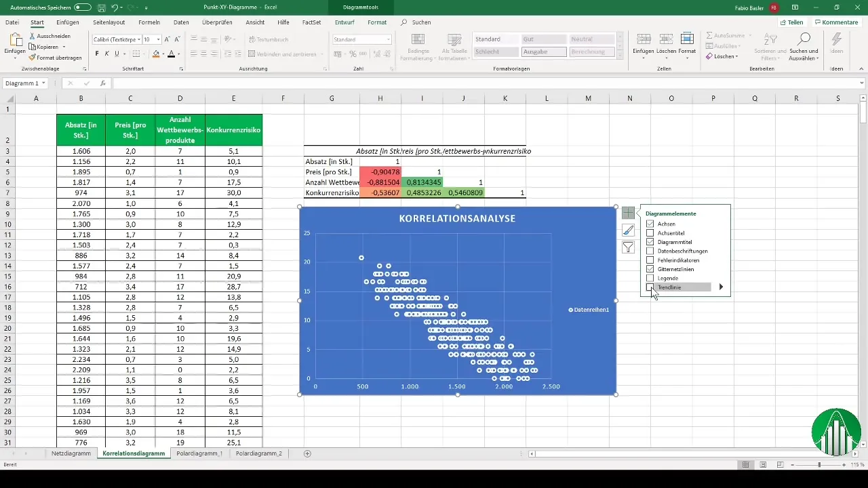Viewport: 868px width, 488px height.
Task: Decrease font size with the smaller A icon
Action: 177,39
